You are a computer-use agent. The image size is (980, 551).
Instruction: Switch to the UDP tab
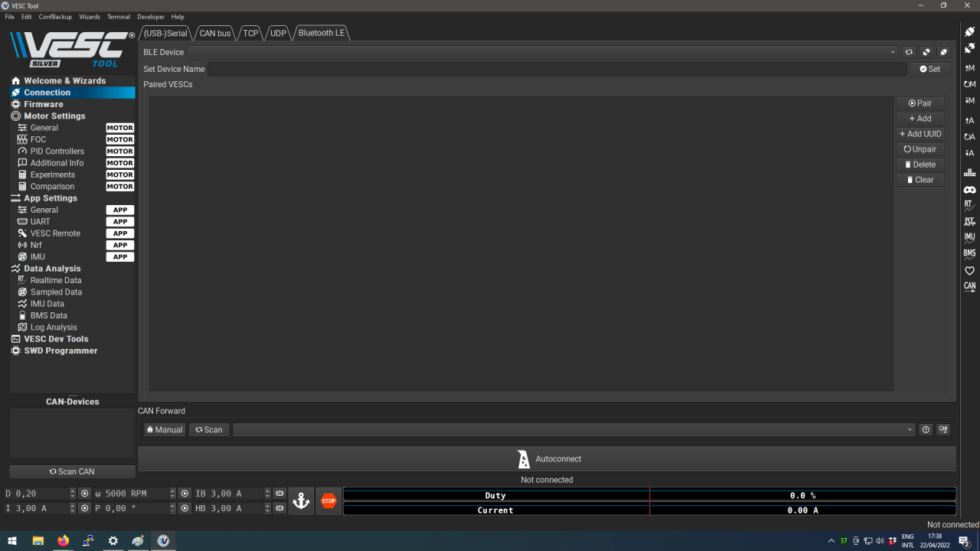278,33
